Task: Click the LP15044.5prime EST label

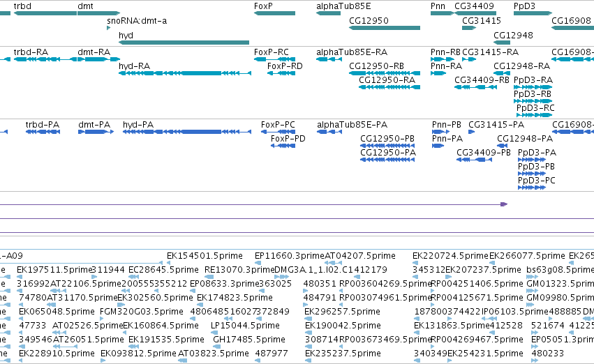Action: [x=245, y=326]
